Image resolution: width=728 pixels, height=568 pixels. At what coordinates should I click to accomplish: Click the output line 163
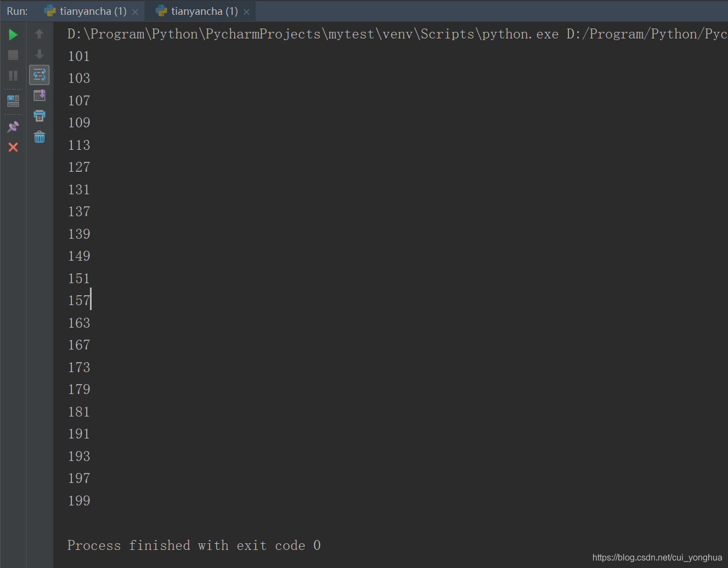click(79, 323)
